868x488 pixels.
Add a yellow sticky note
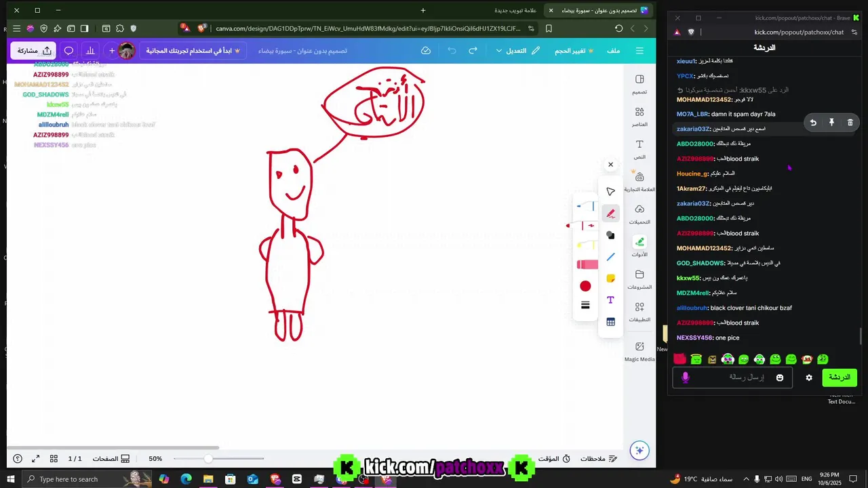click(x=610, y=279)
